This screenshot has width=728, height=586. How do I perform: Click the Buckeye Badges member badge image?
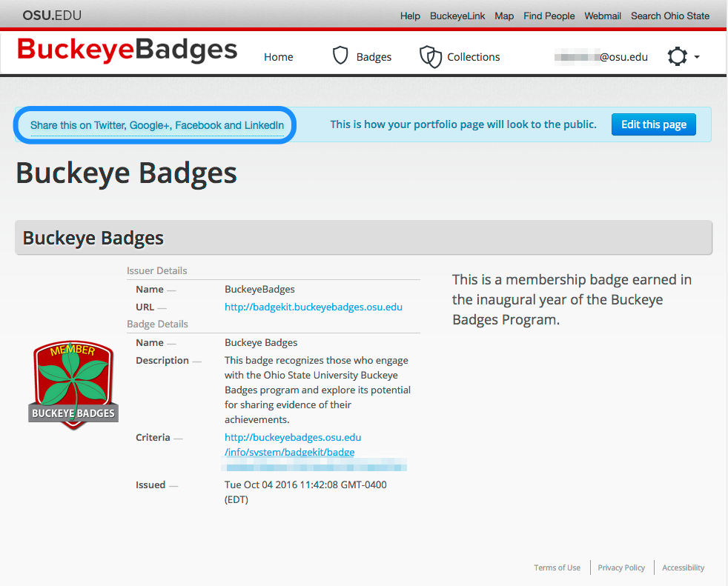click(x=73, y=385)
